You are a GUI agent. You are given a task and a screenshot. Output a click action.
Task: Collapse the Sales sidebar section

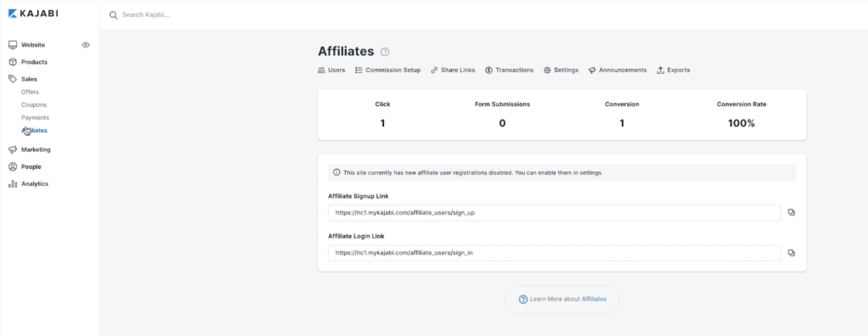pyautogui.click(x=30, y=79)
